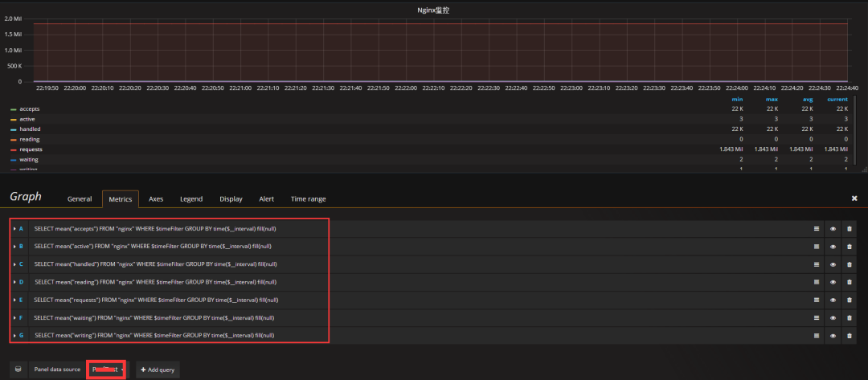Delete query B with its trash icon
Image resolution: width=868 pixels, height=380 pixels.
[850, 246]
